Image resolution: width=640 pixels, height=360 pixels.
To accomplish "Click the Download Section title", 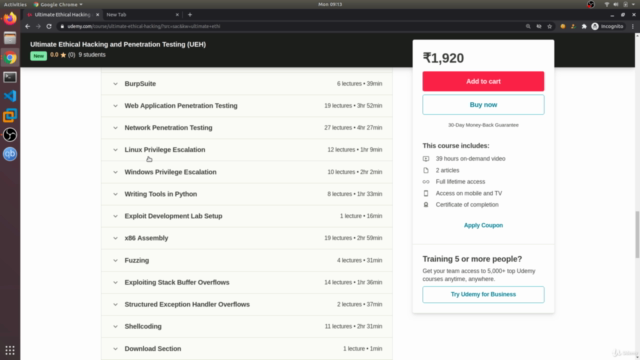I will 153,349.
